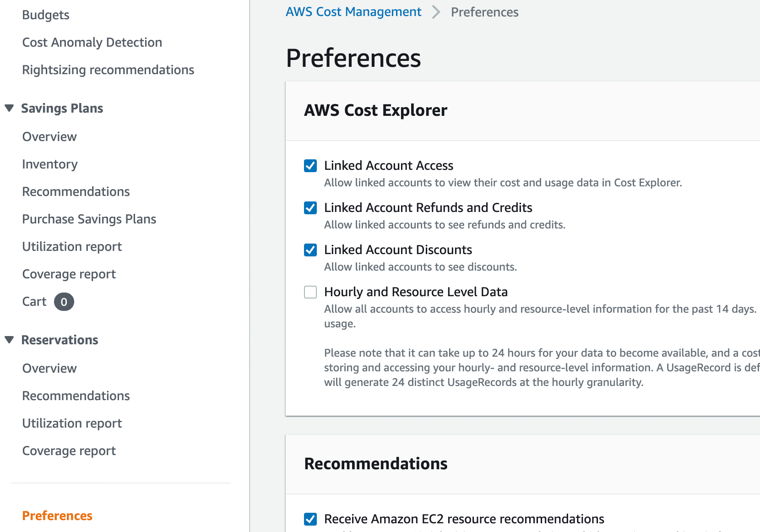Open Rightsizing recommendations
The height and width of the screenshot is (532, 760).
[108, 70]
